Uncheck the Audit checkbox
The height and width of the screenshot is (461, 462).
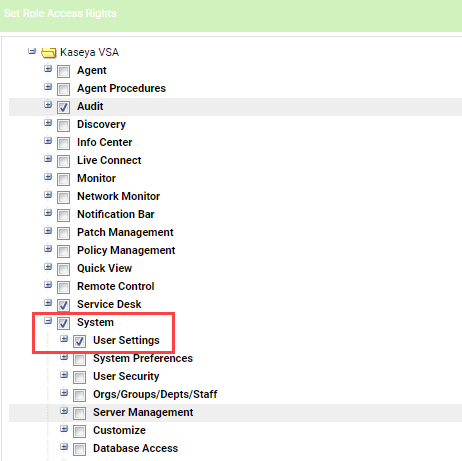(x=63, y=107)
